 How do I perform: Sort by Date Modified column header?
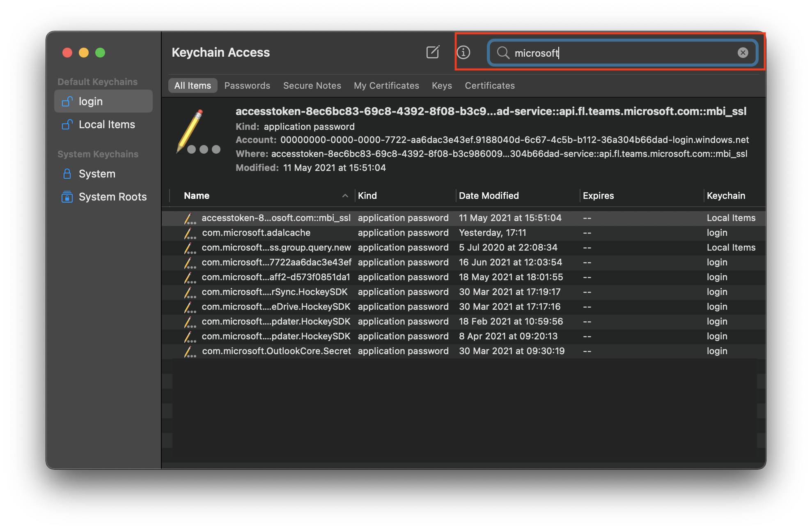pyautogui.click(x=489, y=196)
